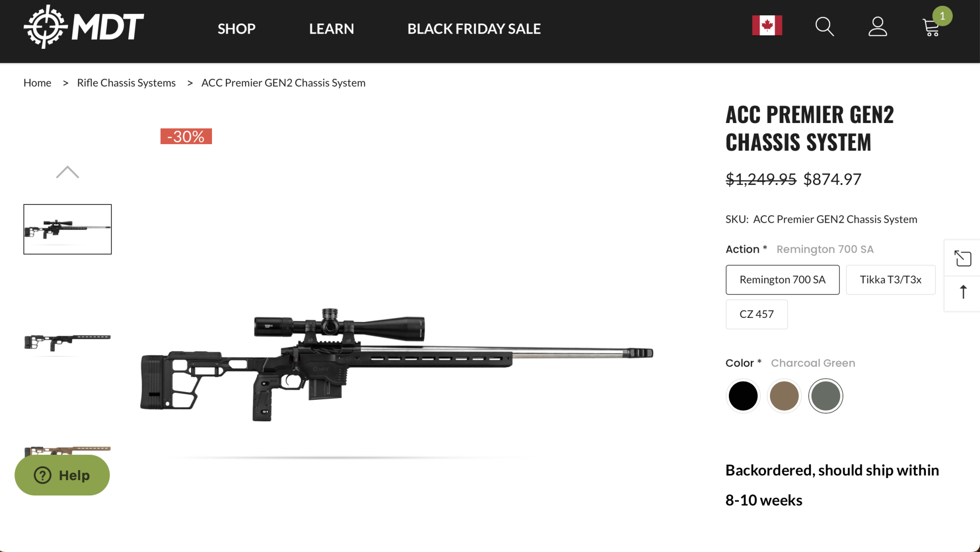This screenshot has width=980, height=552.
Task: Open the search magnifier icon
Action: pos(824,27)
